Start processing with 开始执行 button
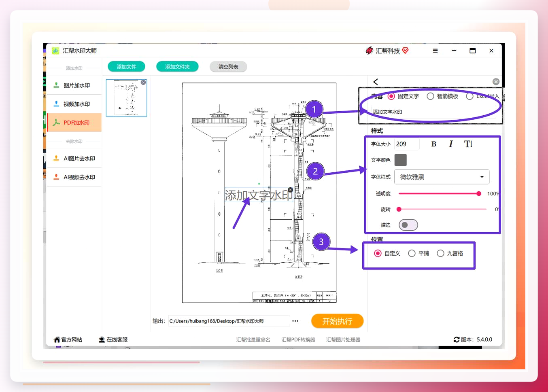This screenshot has height=392, width=548. [x=337, y=321]
